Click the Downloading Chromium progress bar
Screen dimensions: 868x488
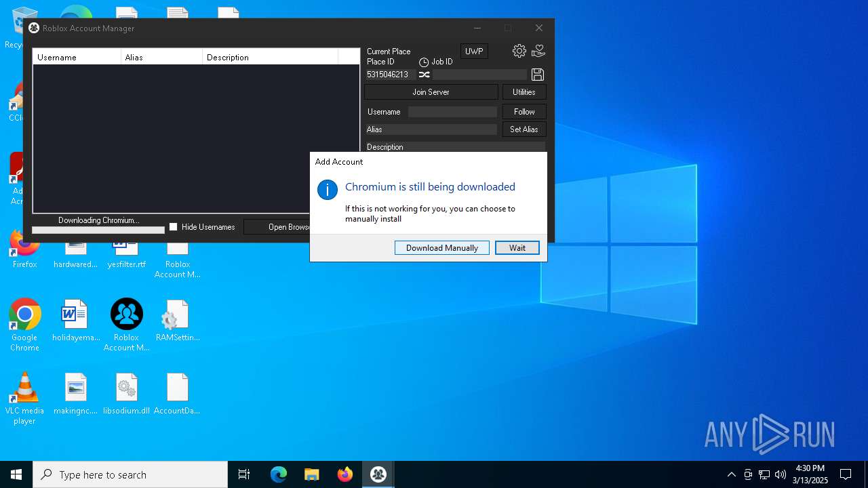coord(98,230)
